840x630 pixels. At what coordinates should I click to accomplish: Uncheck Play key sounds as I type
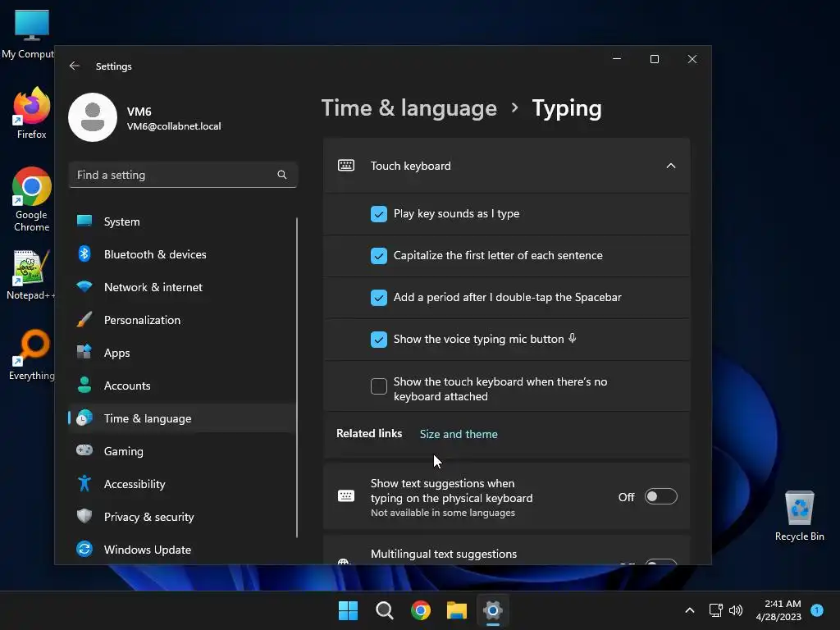click(379, 214)
